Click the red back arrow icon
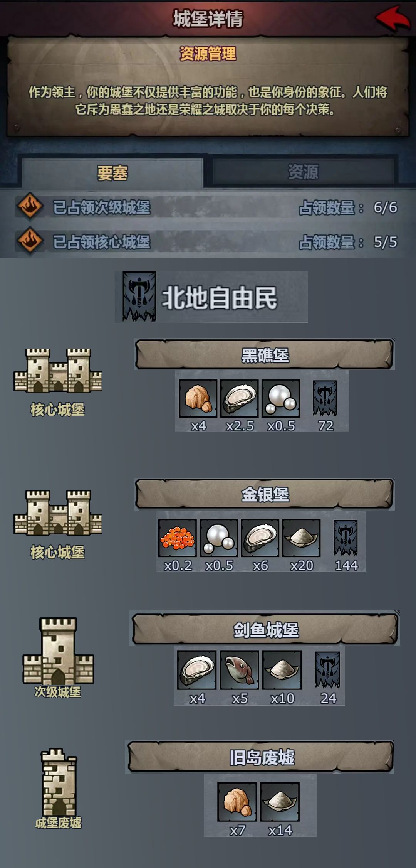Viewport: 416px width, 868px height. coord(393,18)
